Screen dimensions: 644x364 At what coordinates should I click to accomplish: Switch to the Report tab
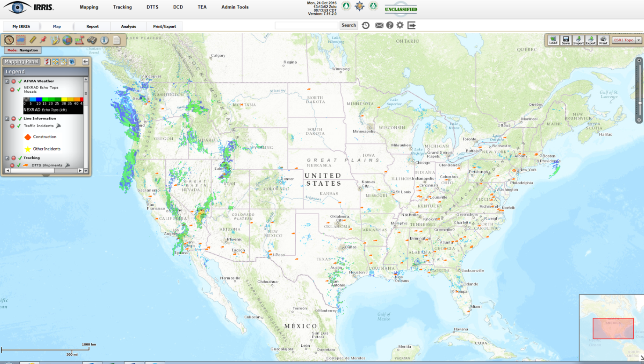[x=93, y=26]
